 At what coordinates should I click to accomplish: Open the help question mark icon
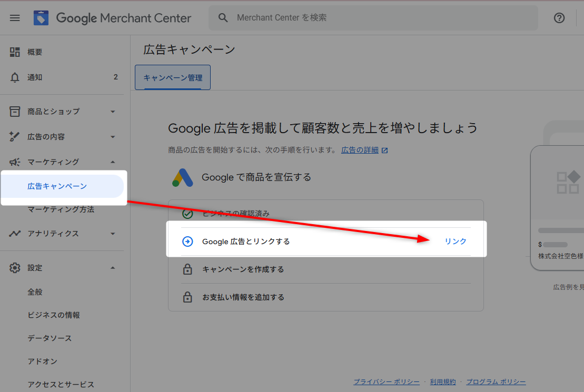pyautogui.click(x=559, y=18)
